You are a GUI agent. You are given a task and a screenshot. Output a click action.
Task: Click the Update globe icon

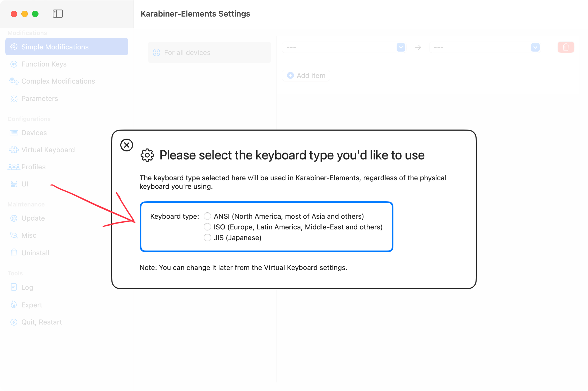tap(14, 218)
